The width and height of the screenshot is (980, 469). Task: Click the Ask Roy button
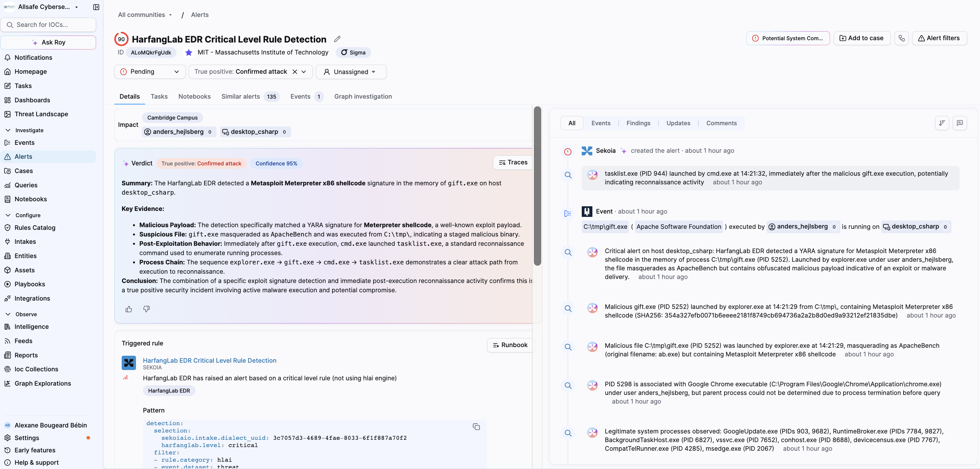(x=48, y=42)
